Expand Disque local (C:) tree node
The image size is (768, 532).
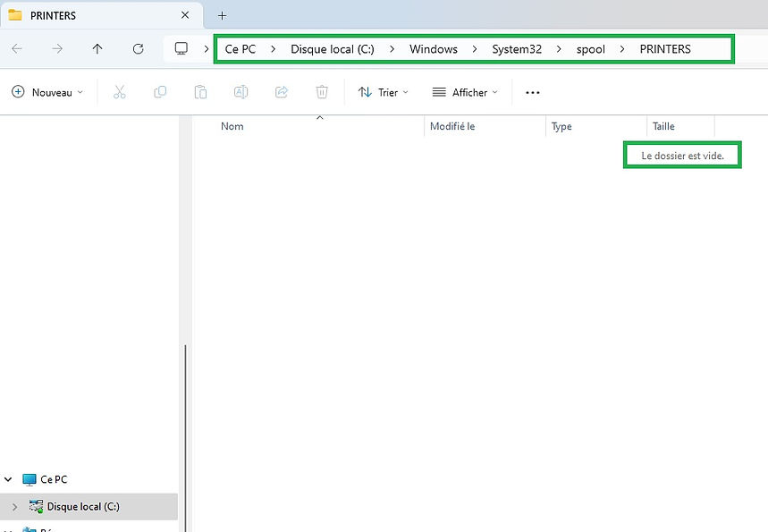click(x=14, y=507)
